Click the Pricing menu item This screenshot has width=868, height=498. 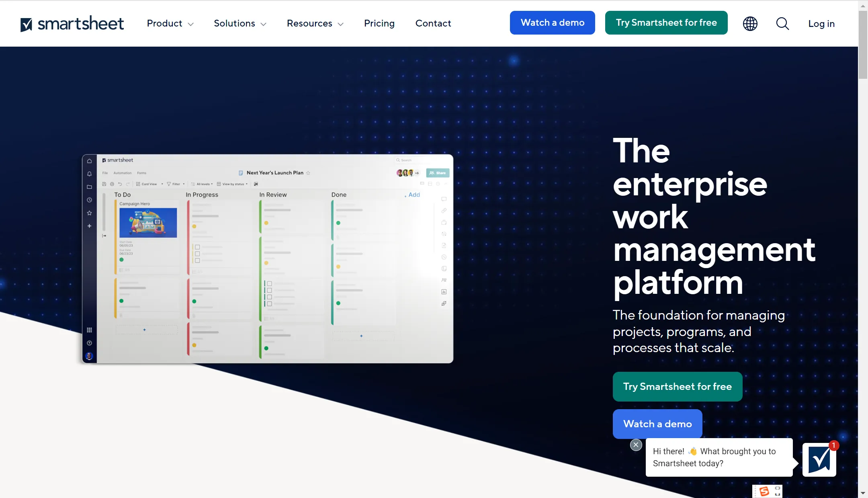click(x=379, y=23)
